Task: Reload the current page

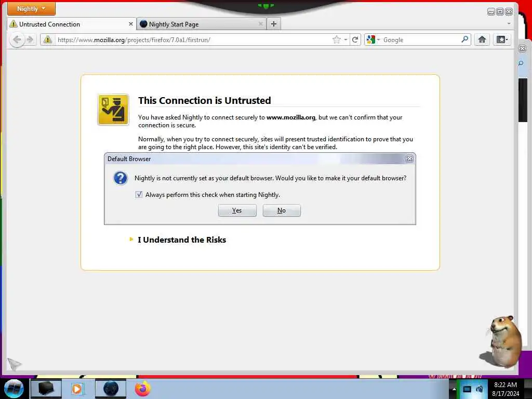Action: (355, 39)
